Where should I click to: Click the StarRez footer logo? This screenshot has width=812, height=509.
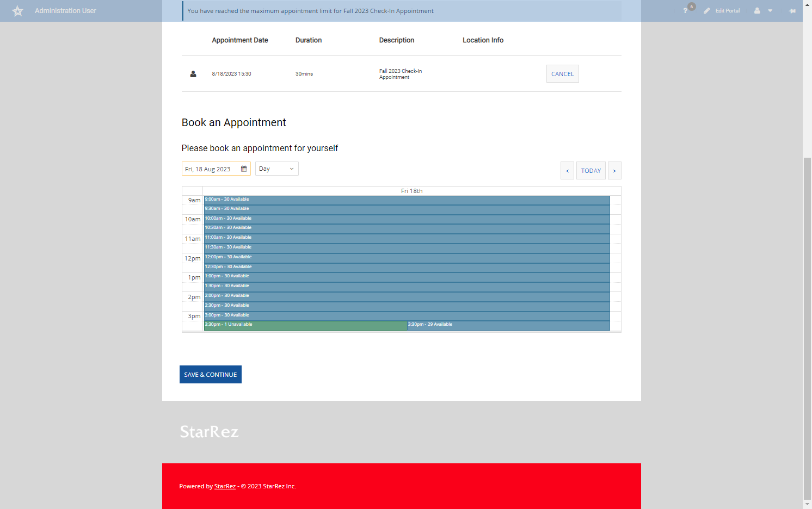click(x=209, y=432)
